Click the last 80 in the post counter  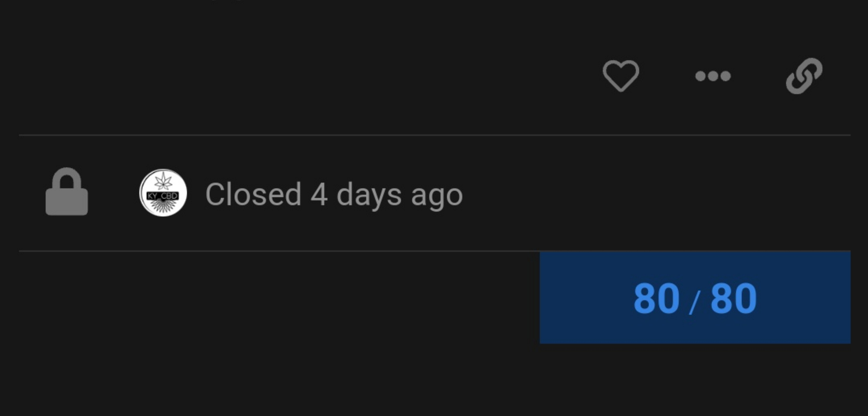click(734, 298)
